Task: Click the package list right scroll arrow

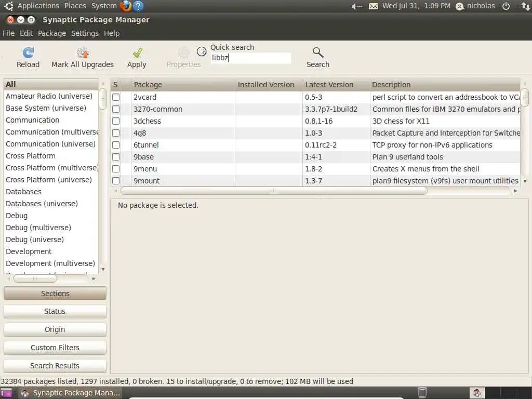Action: [x=515, y=191]
